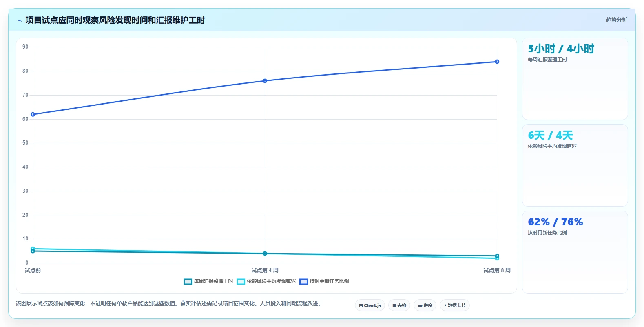Click the 数据卡片 tag chip
This screenshot has width=644, height=327.
point(455,305)
